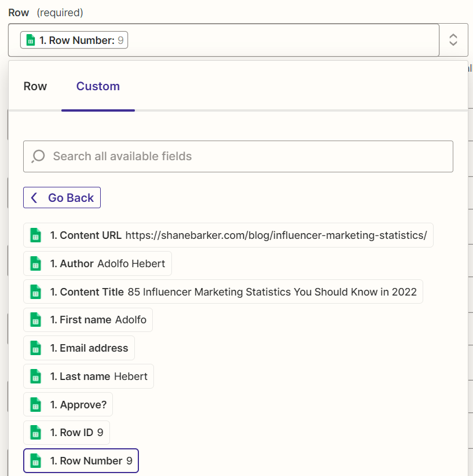Click the Google Sheets icon beside Content URL
Image resolution: width=473 pixels, height=476 pixels.
[35, 235]
